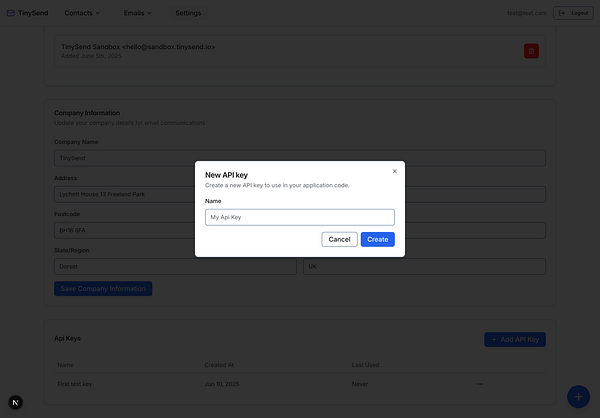Click the New API key dialog title

pos(227,175)
